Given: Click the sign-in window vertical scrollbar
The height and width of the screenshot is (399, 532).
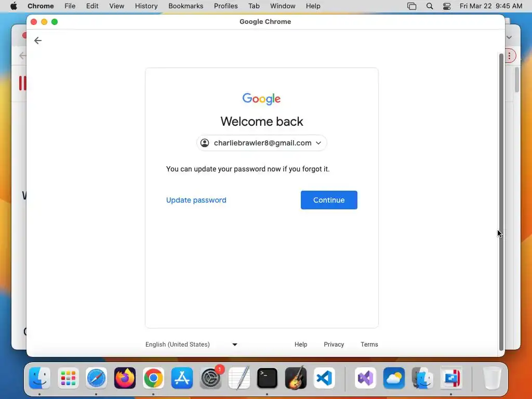Looking at the screenshot, I should click(501, 202).
